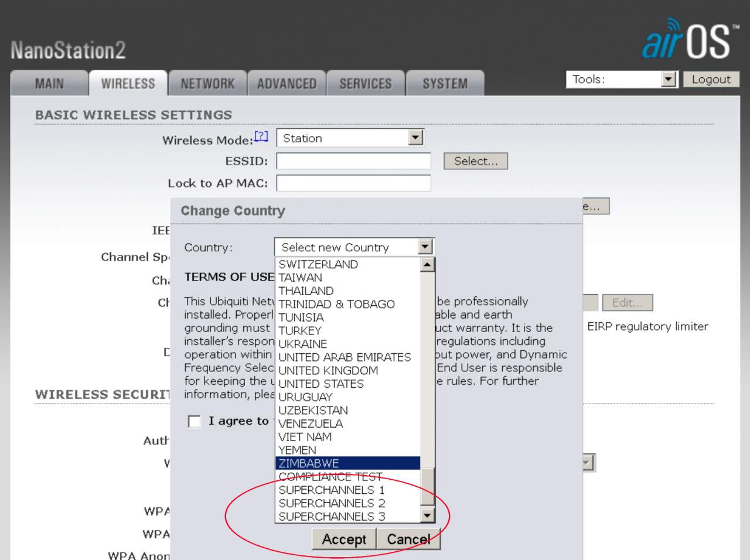Open the NETWORK tab
The width and height of the screenshot is (750, 560).
[207, 84]
